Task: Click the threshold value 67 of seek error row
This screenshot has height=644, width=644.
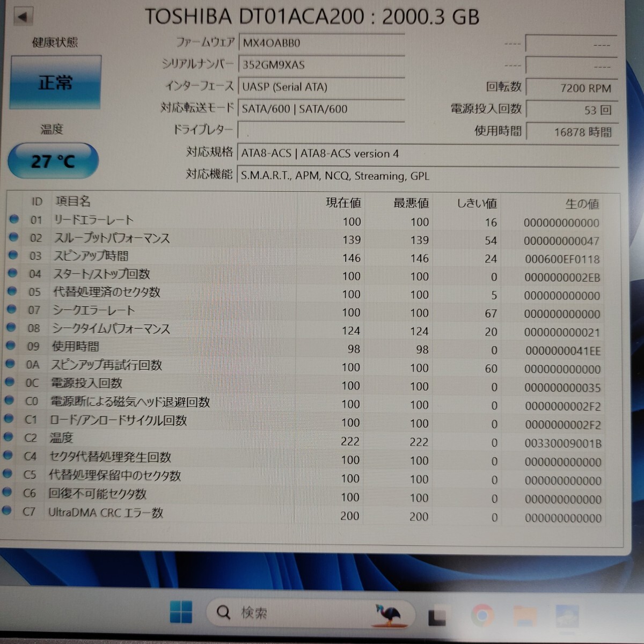Action: pos(491,313)
